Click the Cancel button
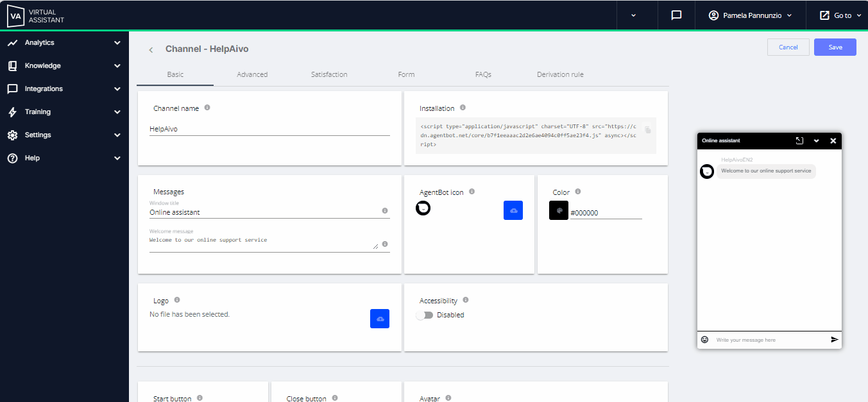 [788, 47]
